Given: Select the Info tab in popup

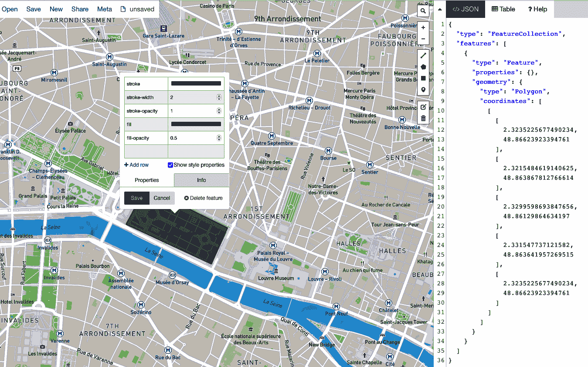Looking at the screenshot, I should click(x=201, y=180).
